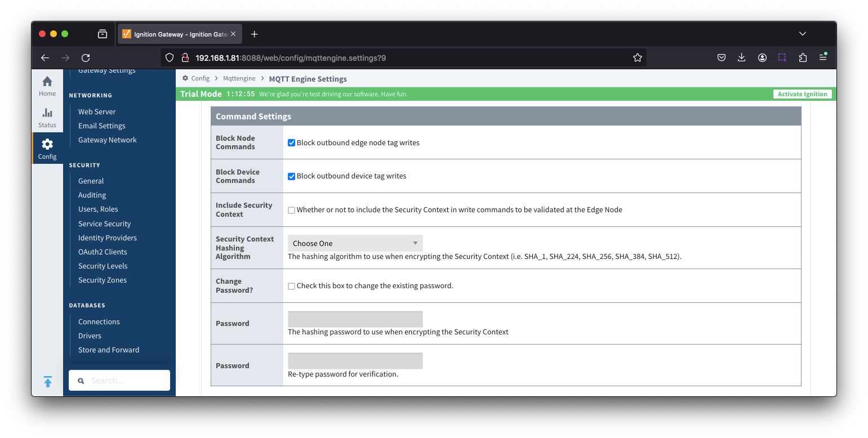Open Gateway Settings in sidebar

pyautogui.click(x=107, y=71)
